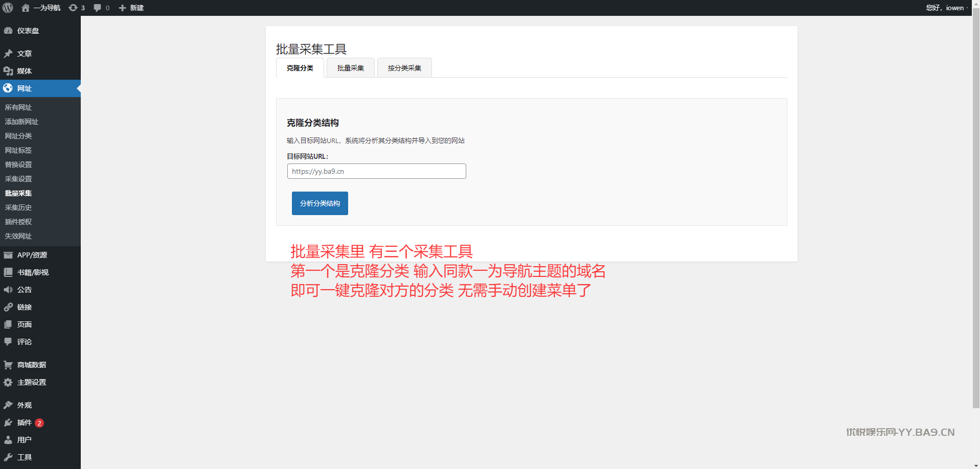Open 采集历史 submenu link
Viewport: 980px width, 469px height.
click(18, 207)
